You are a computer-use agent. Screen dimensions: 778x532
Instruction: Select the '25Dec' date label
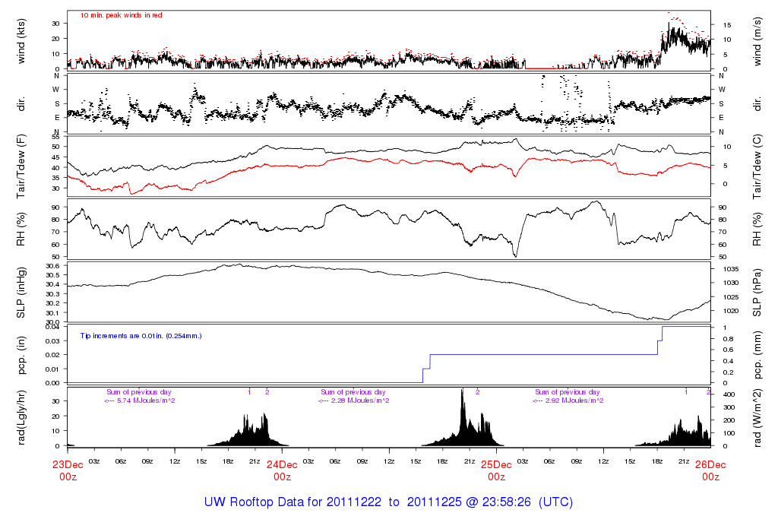tap(496, 465)
